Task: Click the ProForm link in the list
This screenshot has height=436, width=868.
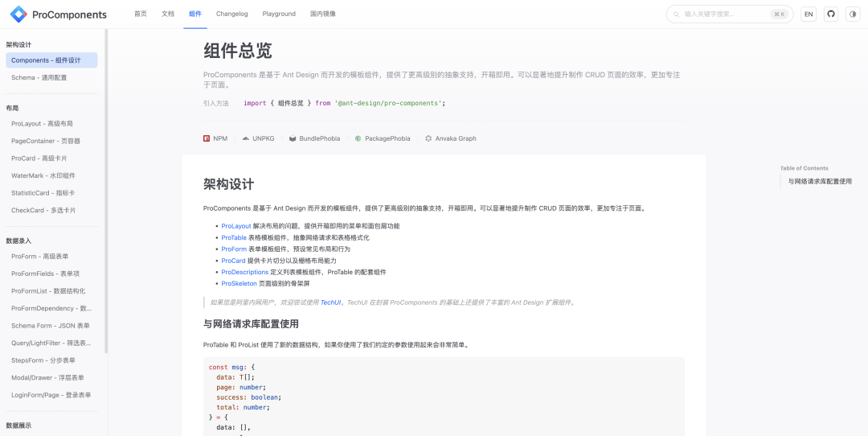Action: click(x=234, y=249)
